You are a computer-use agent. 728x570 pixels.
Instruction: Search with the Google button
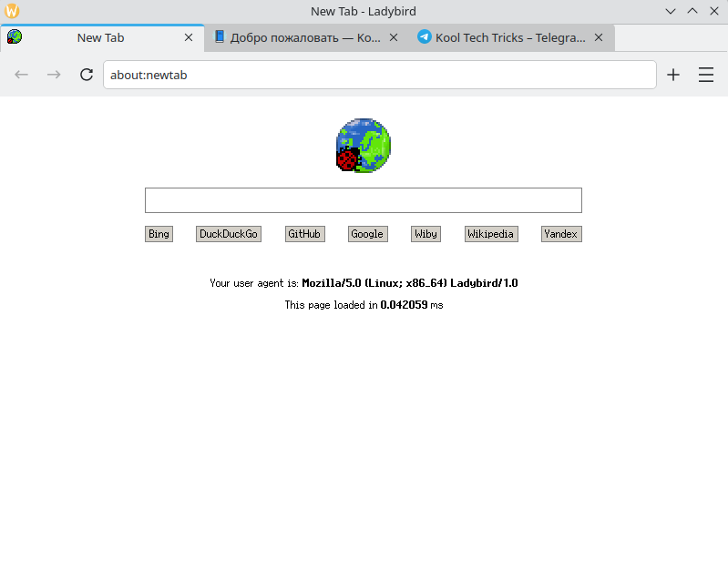click(x=367, y=234)
